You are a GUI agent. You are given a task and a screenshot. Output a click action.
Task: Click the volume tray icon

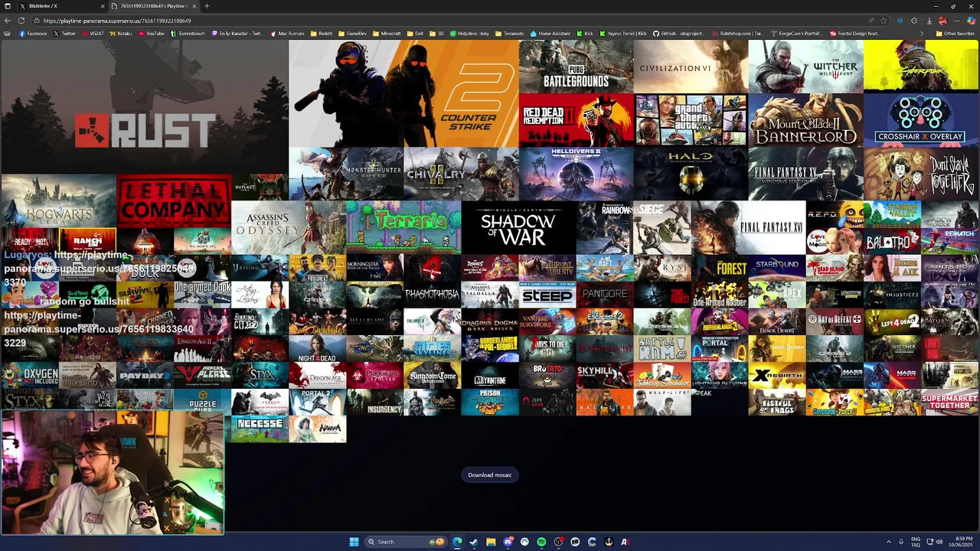coord(939,542)
